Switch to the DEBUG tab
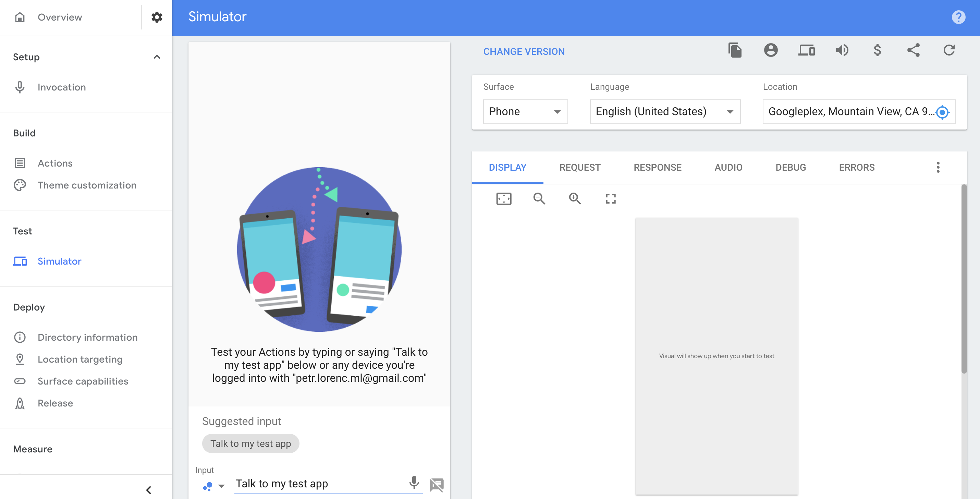 pos(791,168)
